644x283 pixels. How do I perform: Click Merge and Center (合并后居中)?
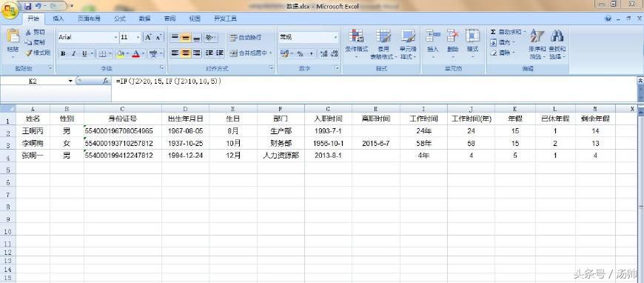[248, 53]
